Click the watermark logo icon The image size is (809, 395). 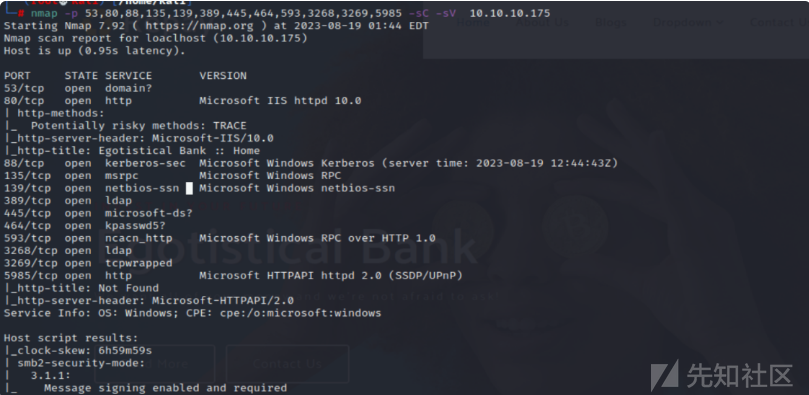pyautogui.click(x=665, y=375)
